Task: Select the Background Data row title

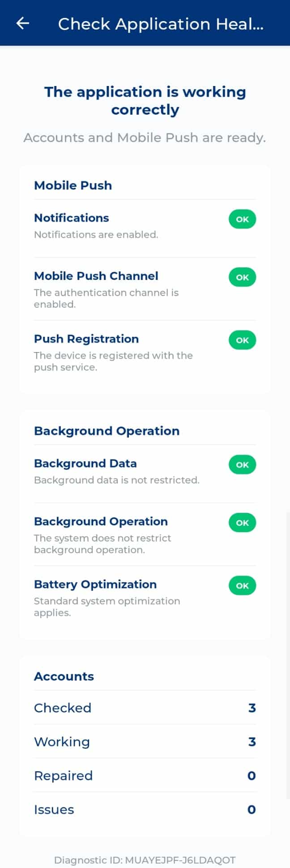Action: pyautogui.click(x=85, y=463)
